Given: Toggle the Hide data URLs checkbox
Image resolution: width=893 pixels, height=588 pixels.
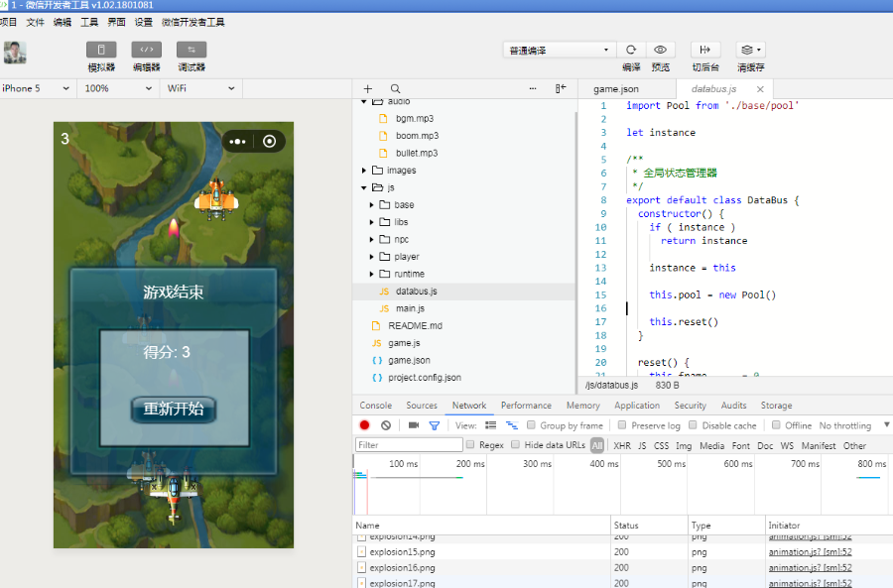Looking at the screenshot, I should pos(515,445).
